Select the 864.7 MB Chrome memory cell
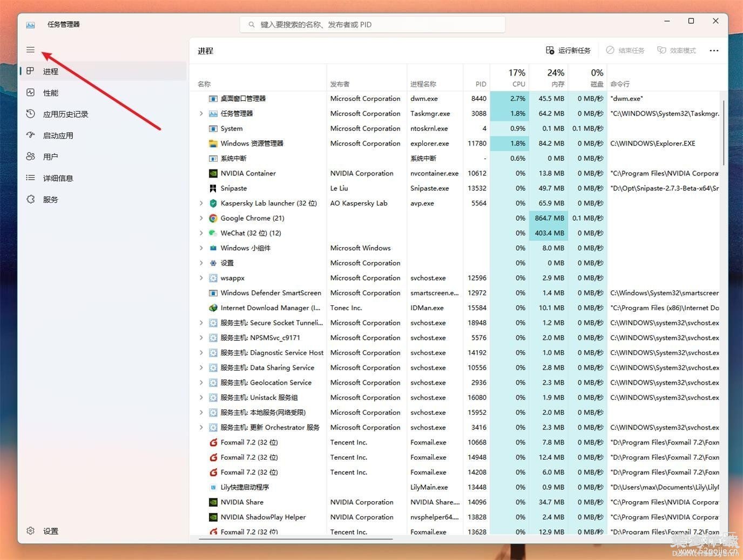Viewport: 743px width, 560px height. [x=549, y=218]
